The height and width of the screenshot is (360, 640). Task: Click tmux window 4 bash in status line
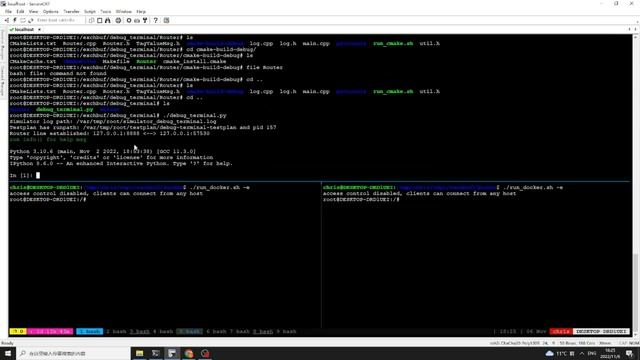(163, 331)
